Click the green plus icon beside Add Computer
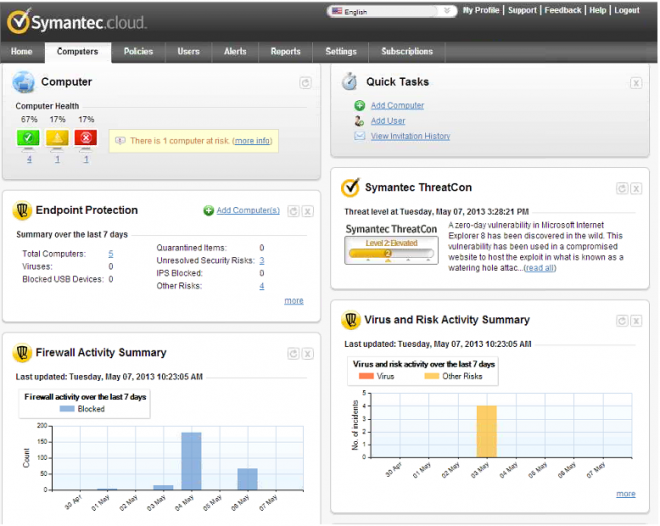Image resolution: width=660 pixels, height=526 pixels. point(359,105)
